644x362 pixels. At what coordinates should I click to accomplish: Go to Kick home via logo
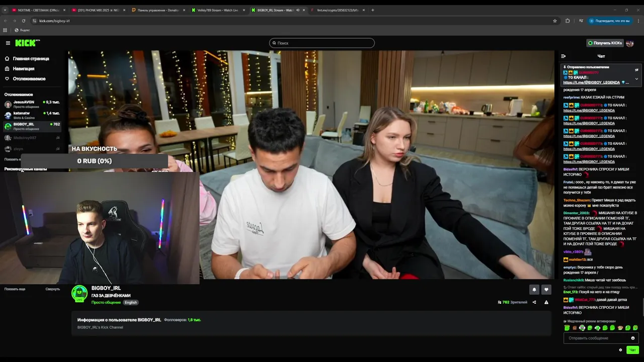[27, 43]
